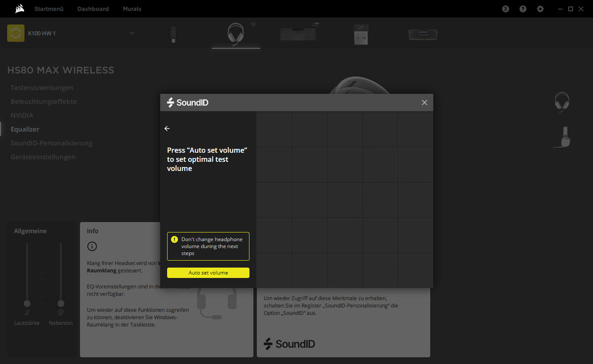Adjust the Nebenton slider handle
The height and width of the screenshot is (364, 593).
61,303
